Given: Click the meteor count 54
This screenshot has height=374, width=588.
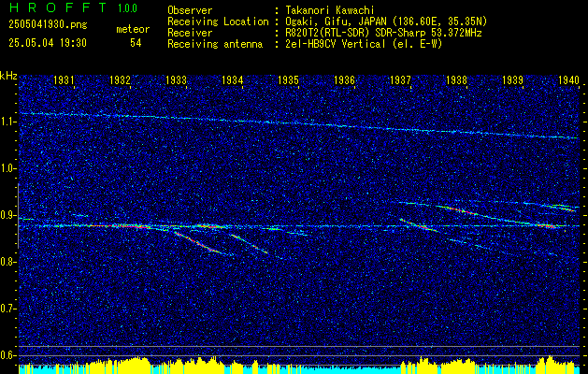Looking at the screenshot, I should [136, 43].
